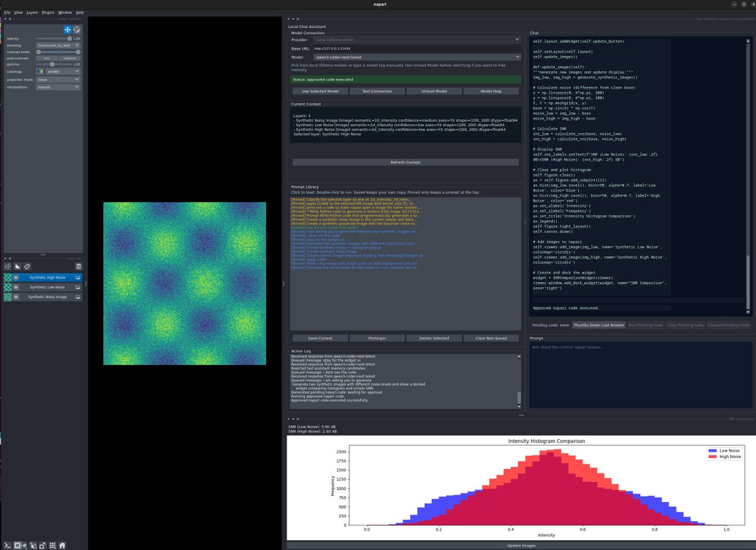Screen dimensions: 756x550
Task: Open the viridis colormap dropdown
Action: [63, 72]
